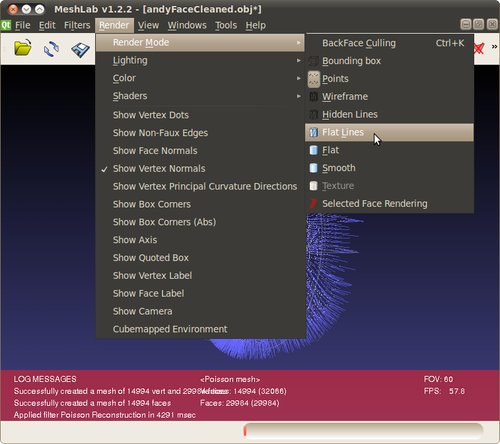The image size is (500, 444).
Task: Toggle Show Vertex Dots
Action: (x=200, y=115)
